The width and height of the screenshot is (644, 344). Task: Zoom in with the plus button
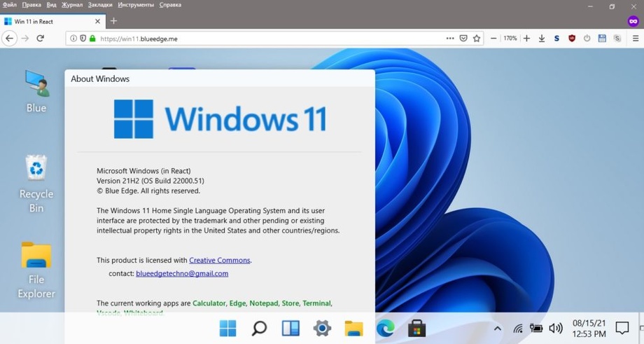click(x=526, y=39)
